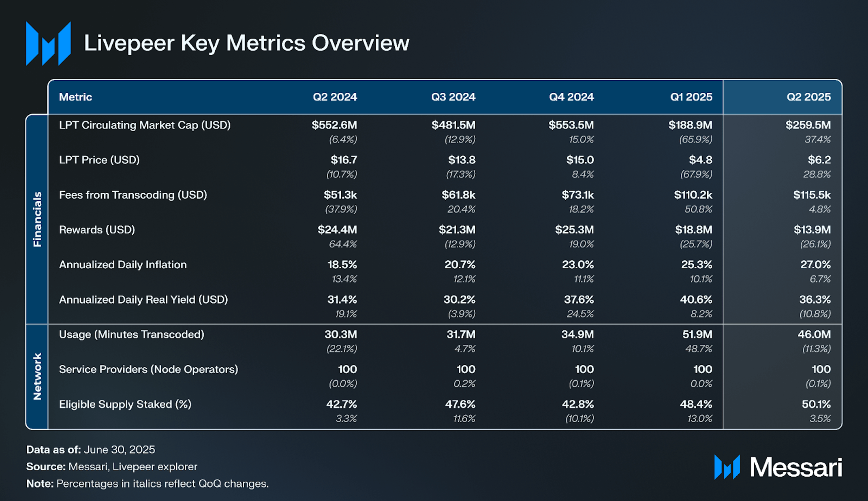Click the 'Data as of: June 30, 2025' line

pos(91,450)
